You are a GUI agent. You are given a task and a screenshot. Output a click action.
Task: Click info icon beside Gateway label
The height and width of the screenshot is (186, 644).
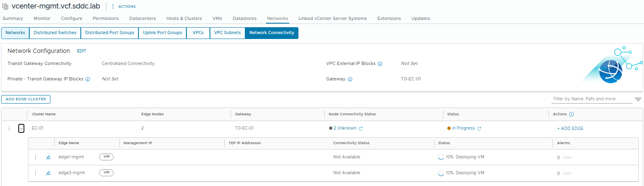pos(350,79)
